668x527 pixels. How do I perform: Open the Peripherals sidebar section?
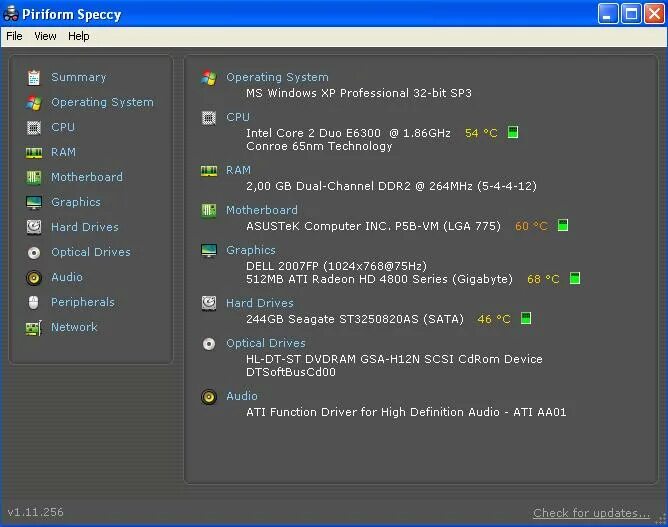point(83,302)
